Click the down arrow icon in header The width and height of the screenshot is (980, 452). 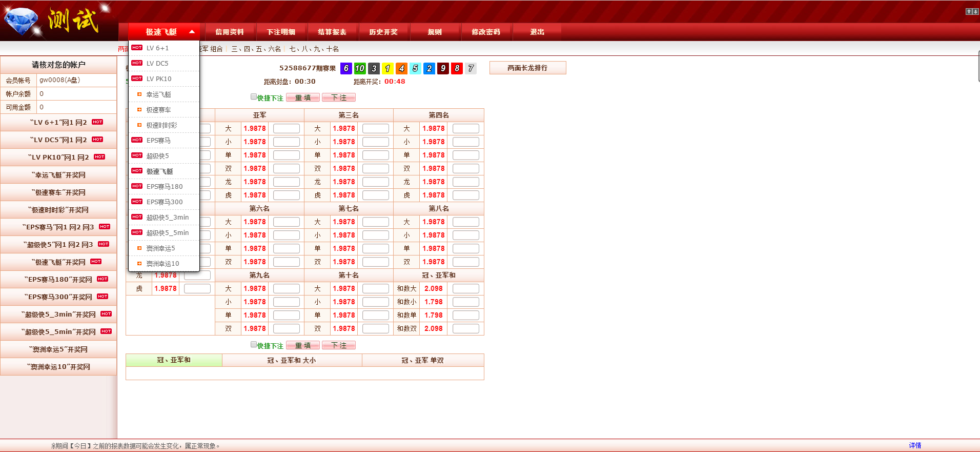click(975, 11)
